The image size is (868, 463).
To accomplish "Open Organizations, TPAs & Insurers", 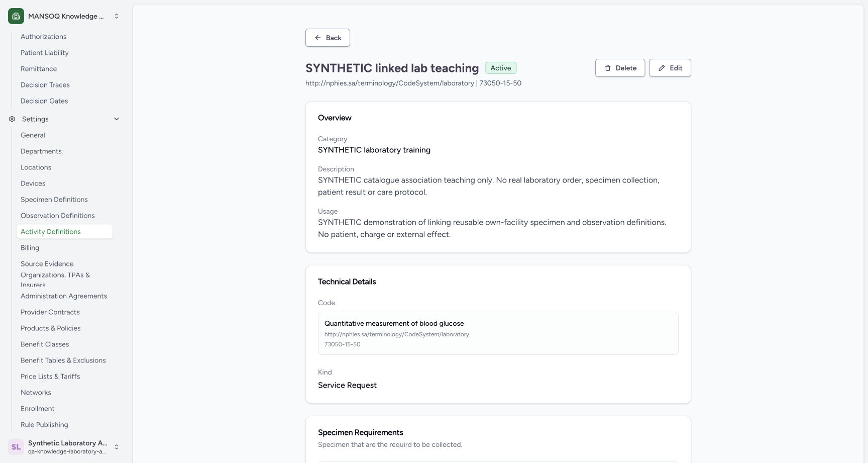I will point(55,280).
